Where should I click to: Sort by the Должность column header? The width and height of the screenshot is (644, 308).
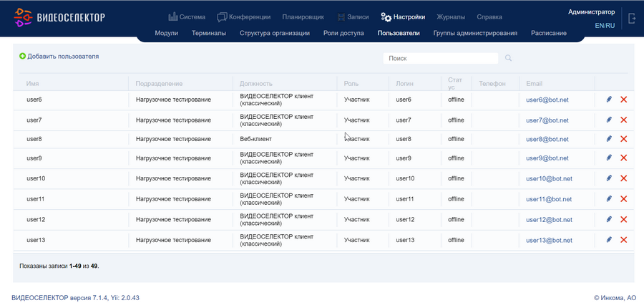(256, 84)
